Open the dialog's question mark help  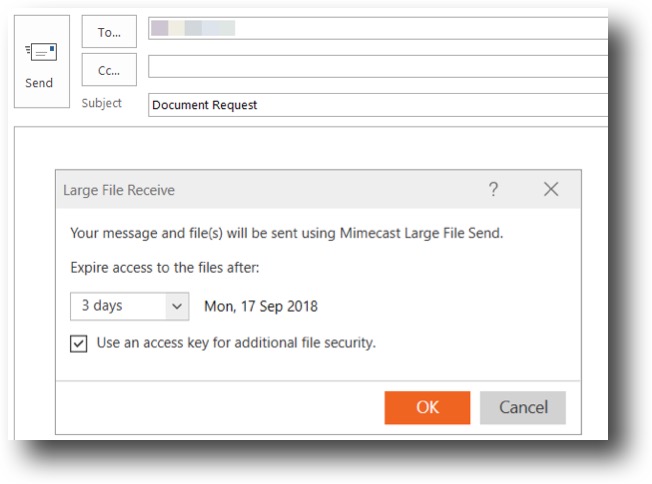pos(493,190)
